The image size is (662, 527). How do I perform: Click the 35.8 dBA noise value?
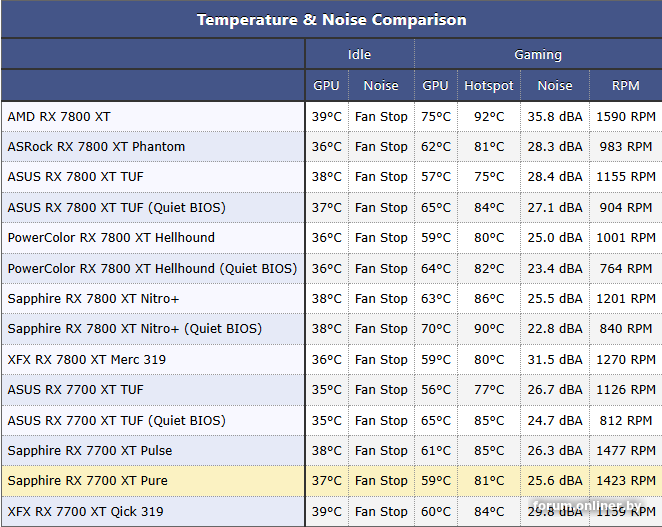coord(555,117)
